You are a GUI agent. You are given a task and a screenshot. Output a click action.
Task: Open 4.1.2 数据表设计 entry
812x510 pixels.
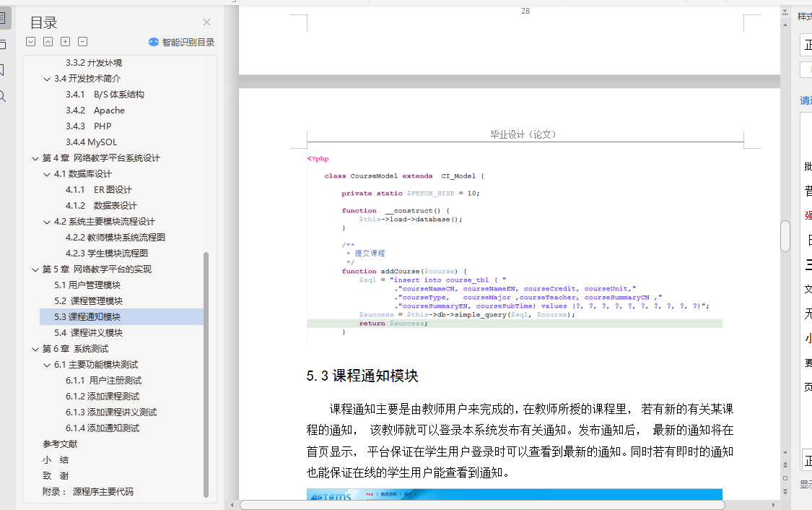(101, 206)
